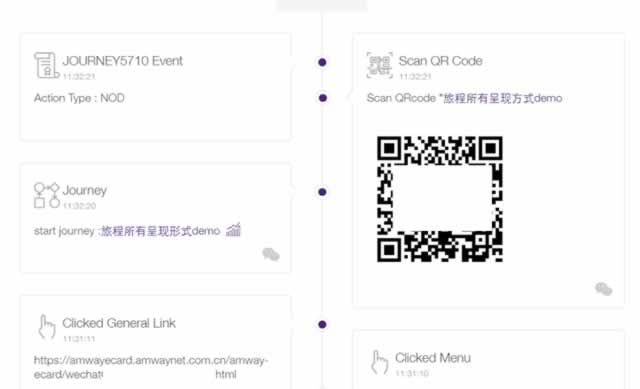Click the WeChat icon in Journey card
The height and width of the screenshot is (389, 640).
tap(271, 254)
